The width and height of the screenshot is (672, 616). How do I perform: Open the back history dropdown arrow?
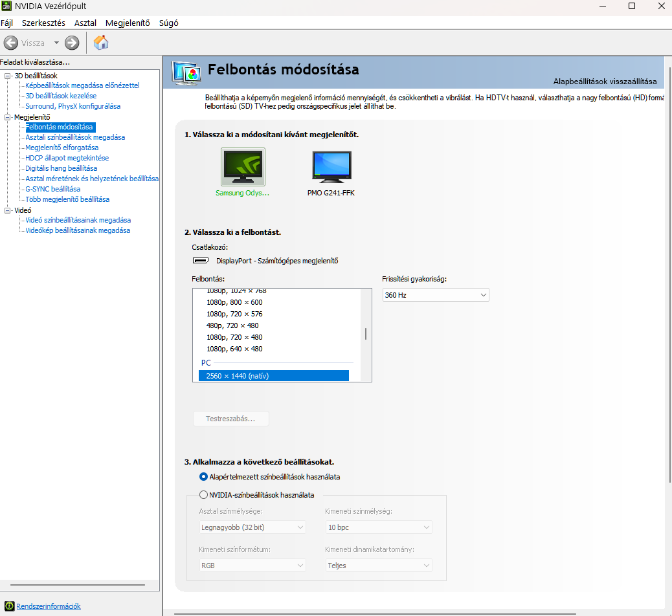(56, 43)
